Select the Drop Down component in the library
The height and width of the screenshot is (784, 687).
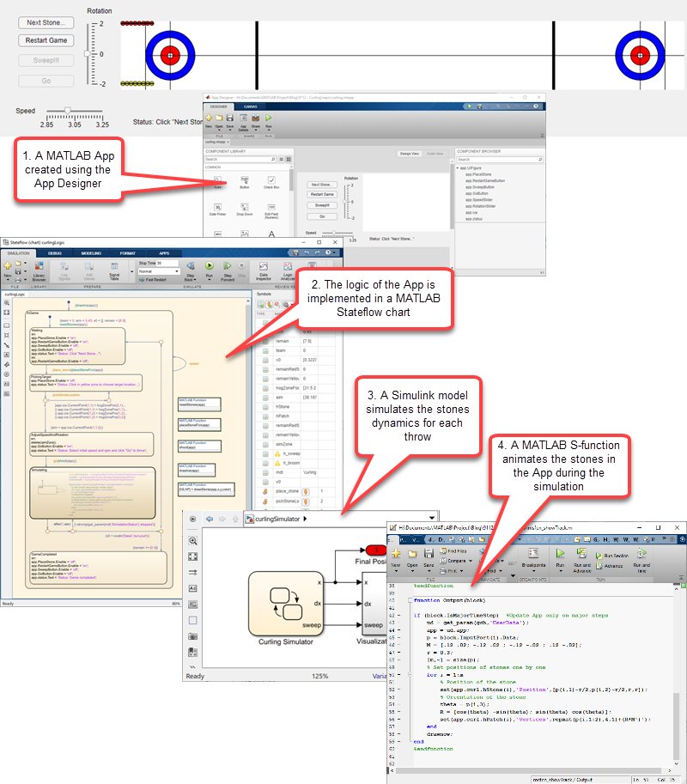tap(245, 209)
